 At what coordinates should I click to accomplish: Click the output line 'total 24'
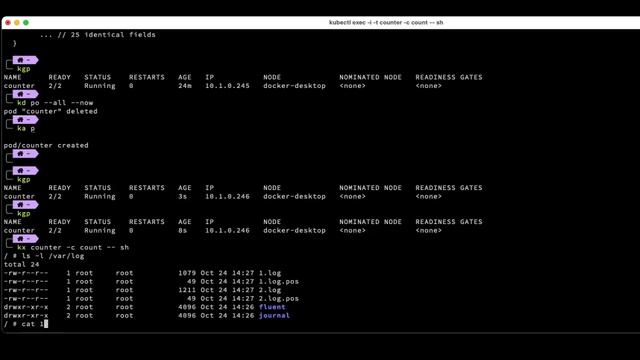pos(21,264)
